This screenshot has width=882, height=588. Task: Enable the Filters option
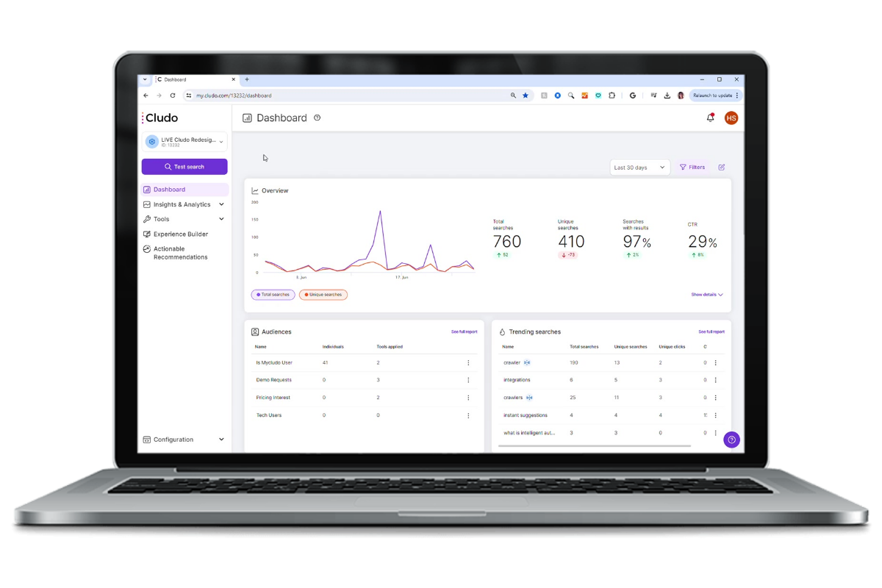pos(692,167)
